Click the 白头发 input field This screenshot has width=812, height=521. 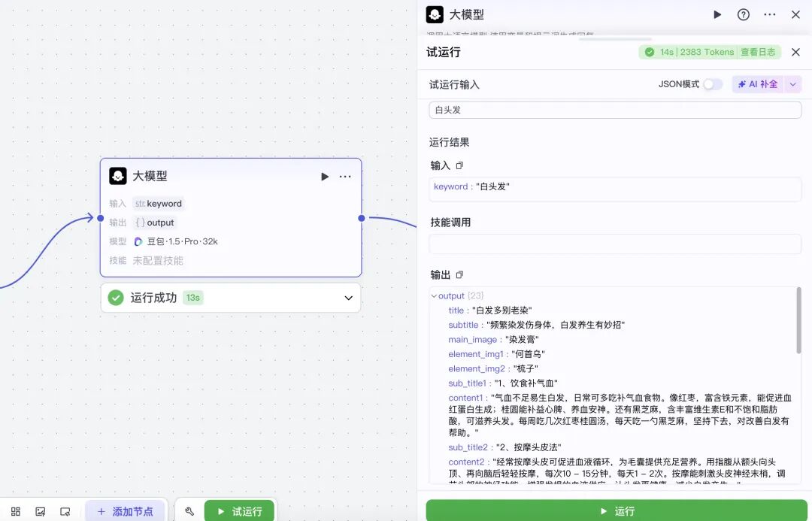[613, 110]
